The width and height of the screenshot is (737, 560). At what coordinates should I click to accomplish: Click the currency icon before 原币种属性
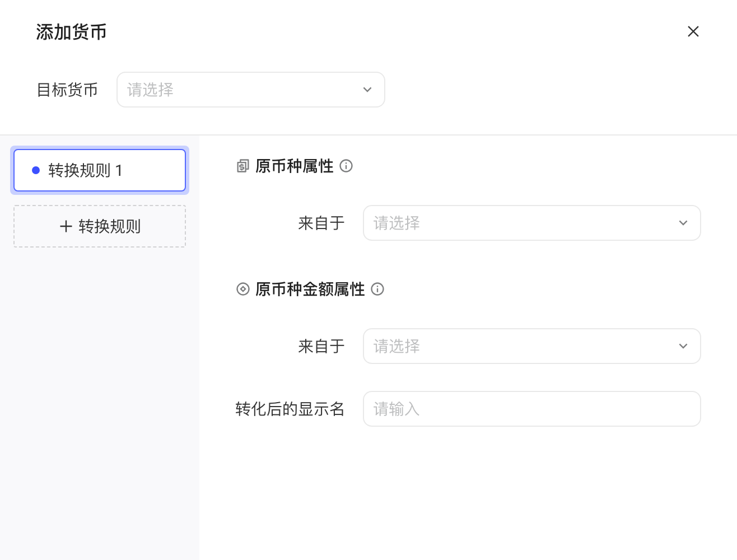point(242,166)
